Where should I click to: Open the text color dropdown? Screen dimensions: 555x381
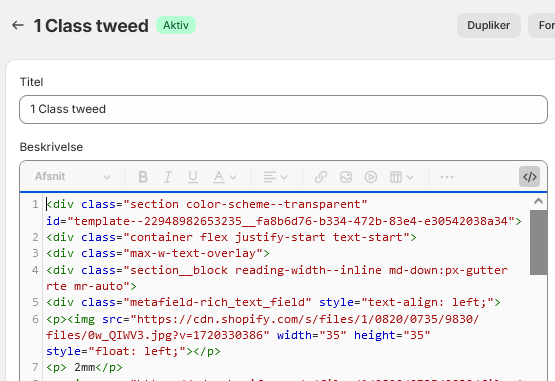(224, 177)
